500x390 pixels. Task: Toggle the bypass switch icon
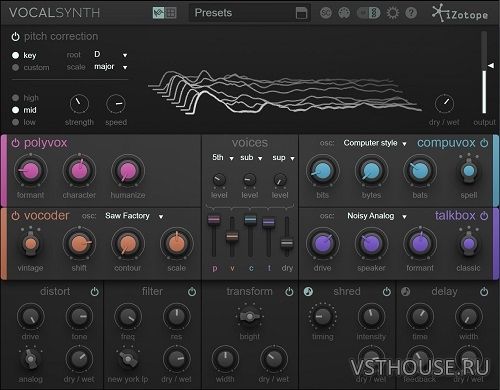click(x=369, y=13)
